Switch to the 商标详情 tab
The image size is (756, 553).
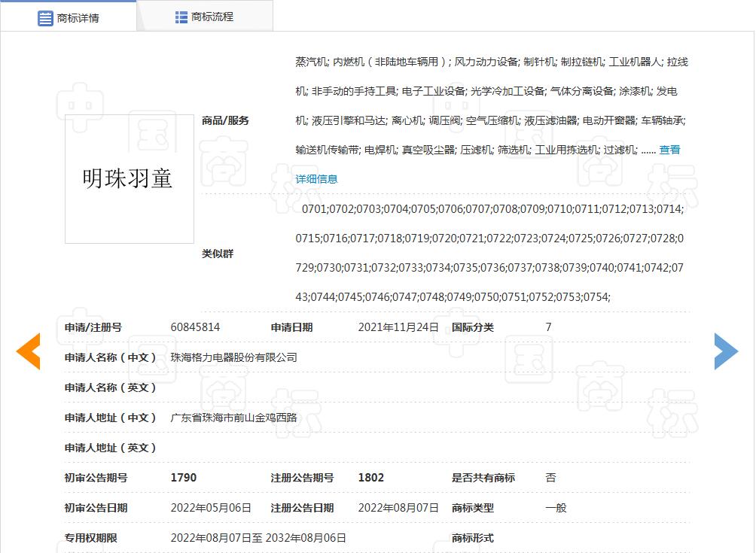click(69, 17)
